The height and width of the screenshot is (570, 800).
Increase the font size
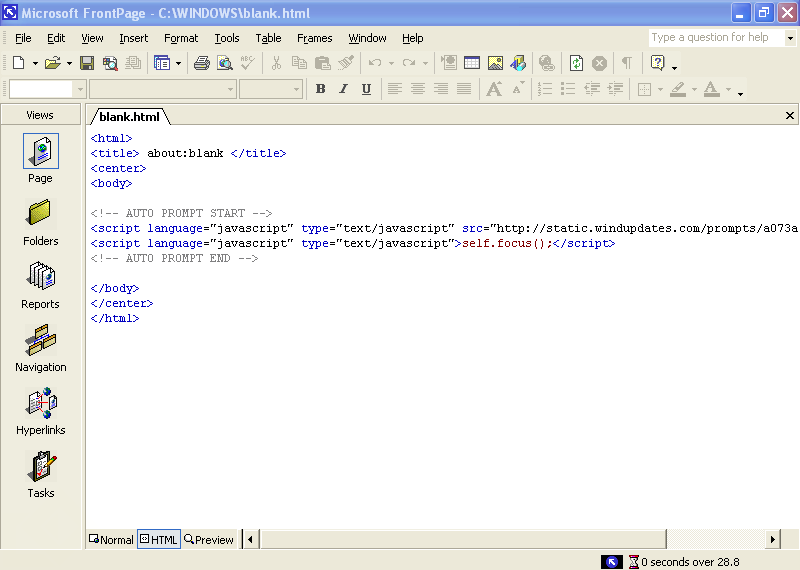pyautogui.click(x=494, y=89)
